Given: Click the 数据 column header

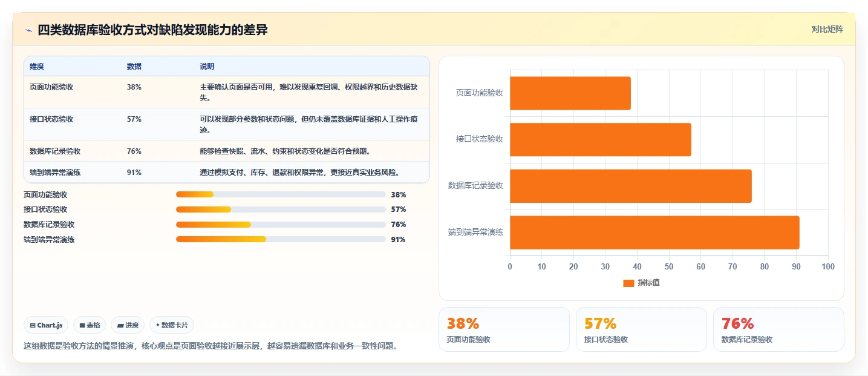Looking at the screenshot, I should tap(134, 67).
